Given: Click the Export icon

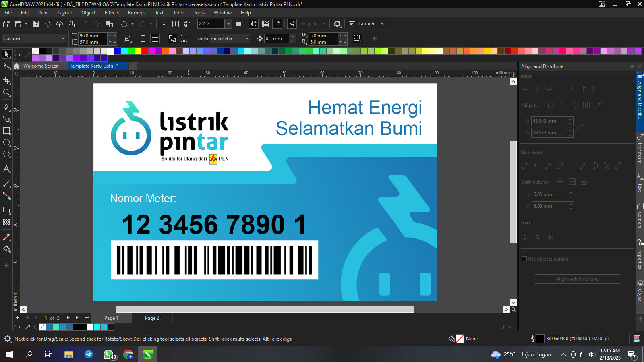Looking at the screenshot, I should 176,24.
